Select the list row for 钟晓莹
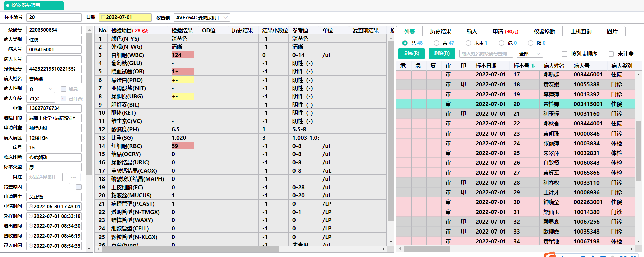Viewport: 644px width, 257px height. click(516, 202)
